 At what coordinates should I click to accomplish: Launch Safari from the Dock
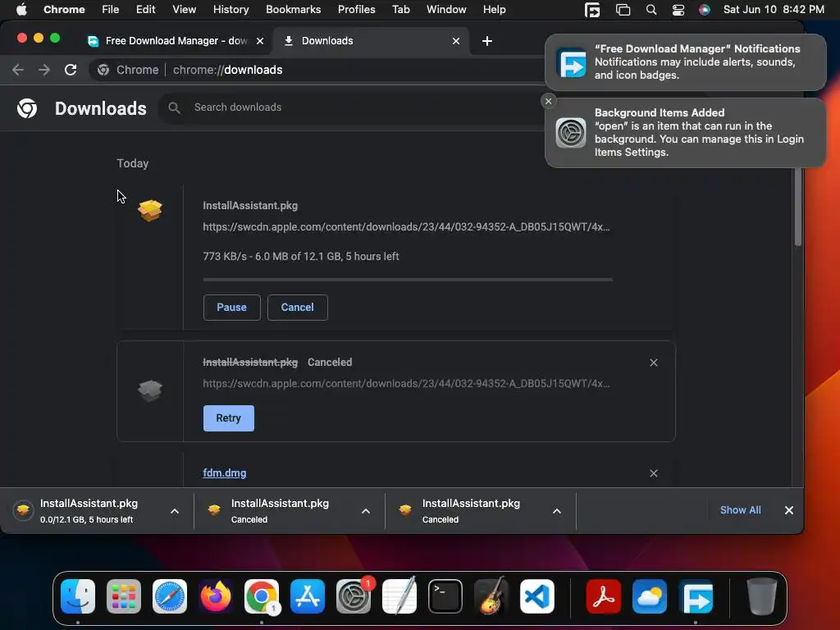click(170, 596)
